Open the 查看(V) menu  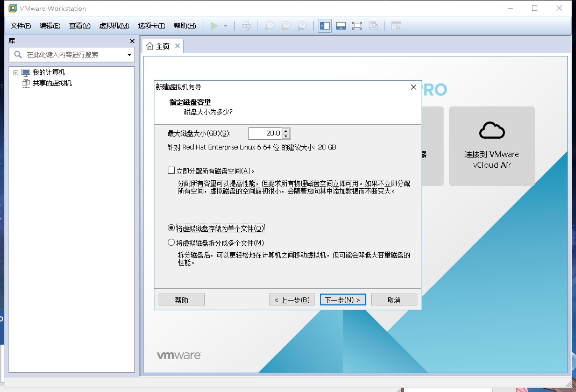pos(80,26)
